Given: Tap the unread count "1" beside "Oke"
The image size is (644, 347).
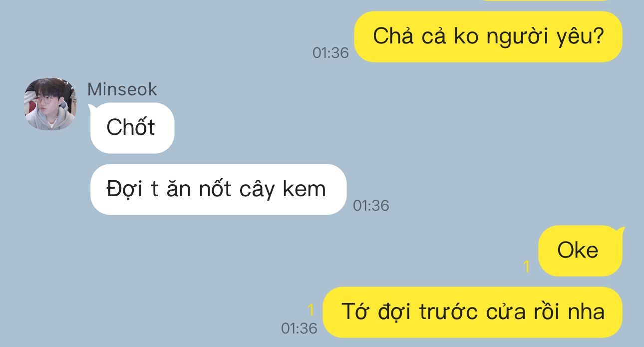Looking at the screenshot, I should [526, 267].
